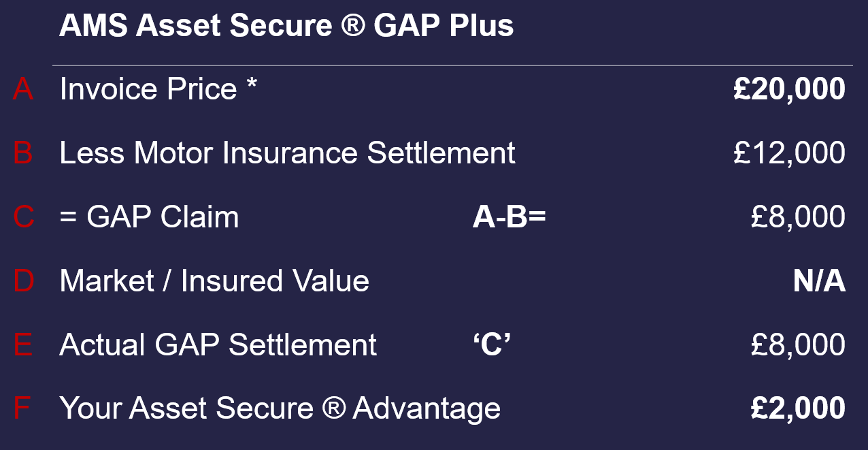Screen dimensions: 868x450
Task: Click the £12,000 settlement amount
Action: pyautogui.click(x=789, y=152)
